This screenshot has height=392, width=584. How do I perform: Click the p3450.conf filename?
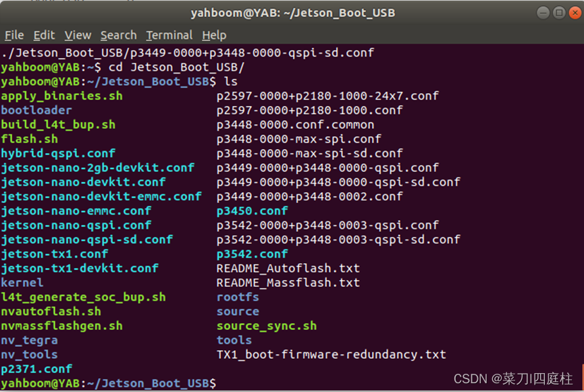tap(252, 211)
